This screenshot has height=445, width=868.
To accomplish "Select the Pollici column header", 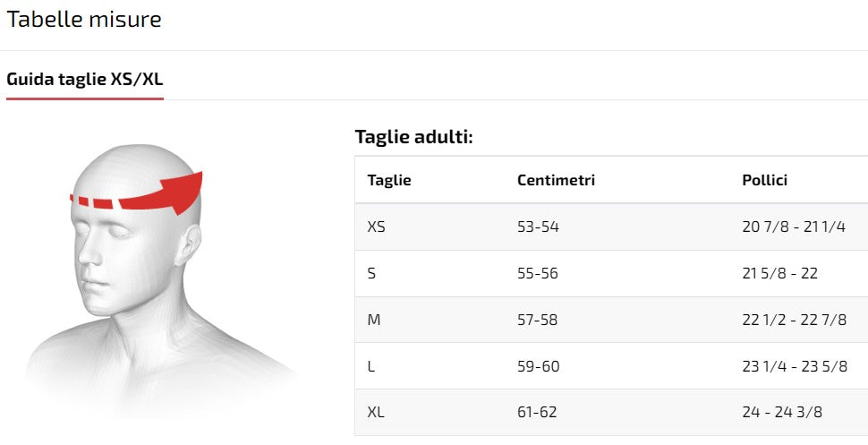I will point(764,180).
